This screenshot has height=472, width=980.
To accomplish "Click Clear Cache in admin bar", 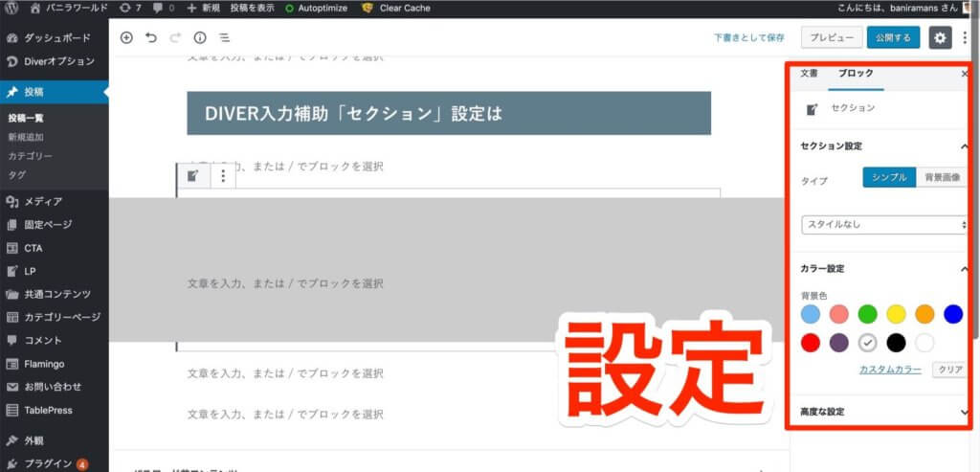I will pos(397,9).
